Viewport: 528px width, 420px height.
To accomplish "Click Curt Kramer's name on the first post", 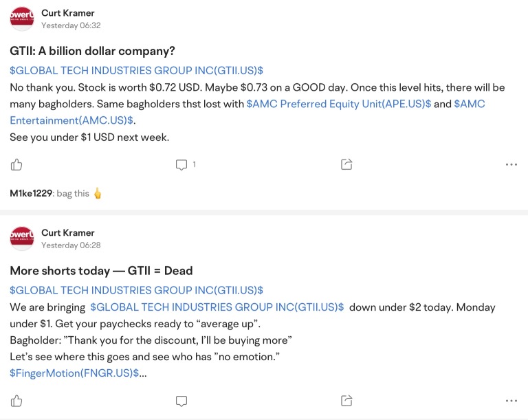I will 67,13.
